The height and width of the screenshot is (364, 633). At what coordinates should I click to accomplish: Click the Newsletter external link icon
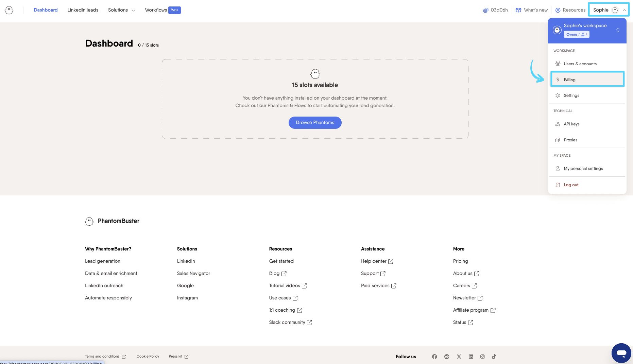tap(480, 298)
